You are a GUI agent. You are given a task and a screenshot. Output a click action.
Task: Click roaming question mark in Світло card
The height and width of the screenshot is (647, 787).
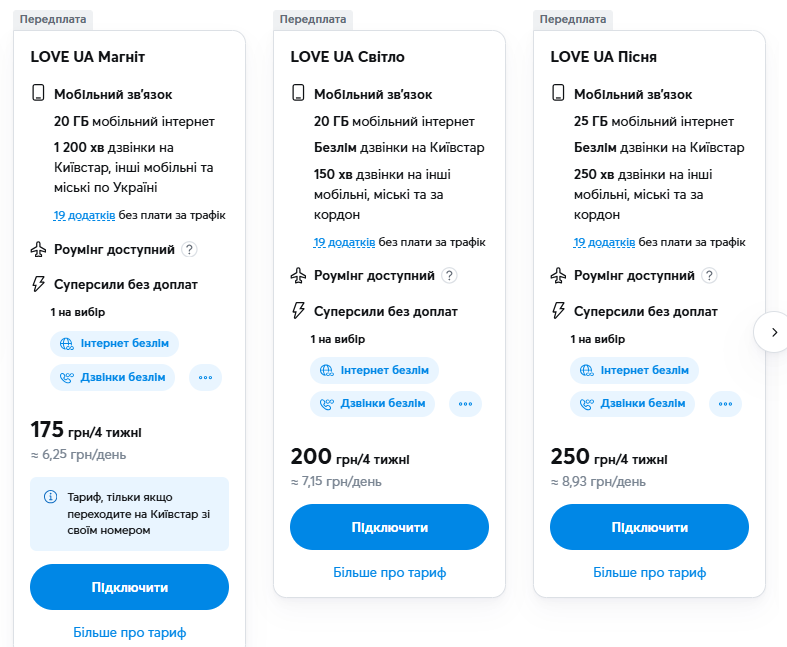tap(450, 276)
